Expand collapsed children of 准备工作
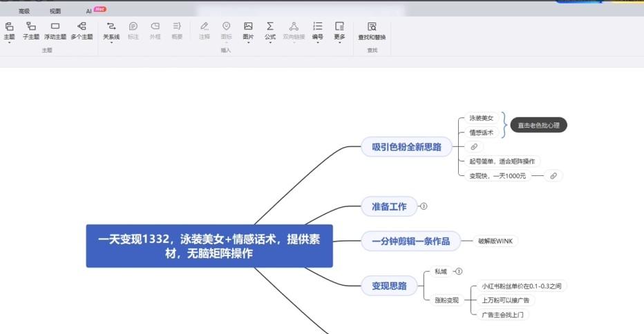 click(424, 206)
